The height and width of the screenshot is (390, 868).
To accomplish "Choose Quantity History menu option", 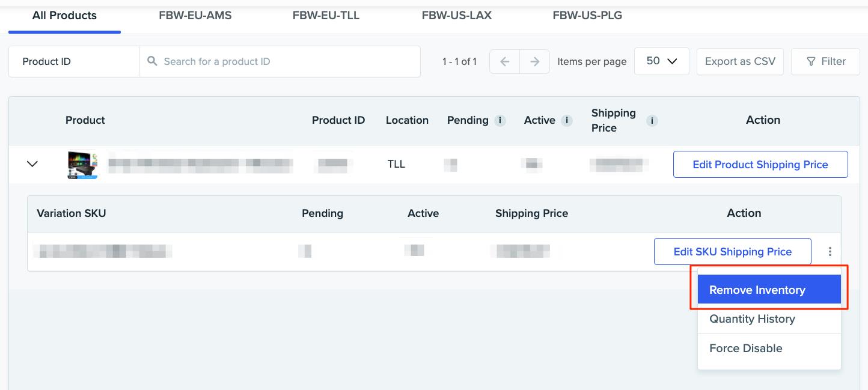I will (x=752, y=319).
